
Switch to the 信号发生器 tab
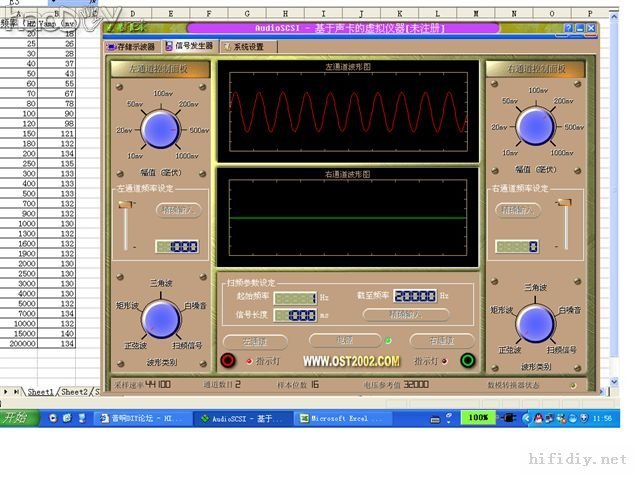[x=189, y=46]
